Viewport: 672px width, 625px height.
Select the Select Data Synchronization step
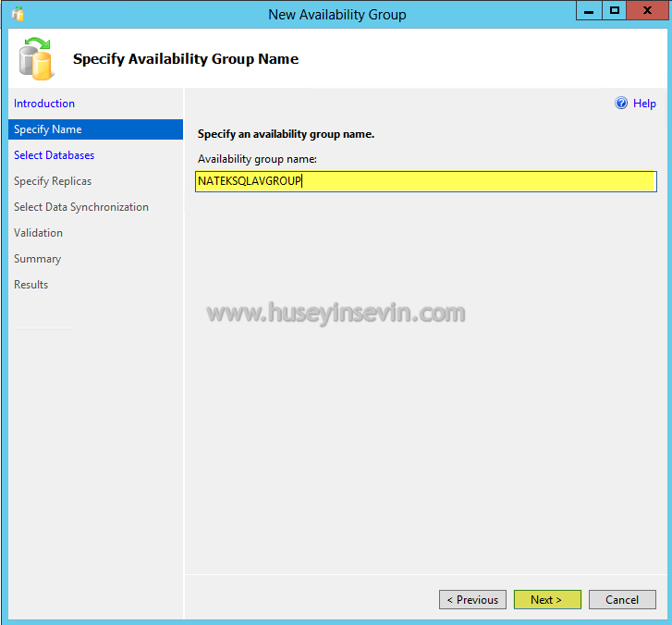[81, 207]
